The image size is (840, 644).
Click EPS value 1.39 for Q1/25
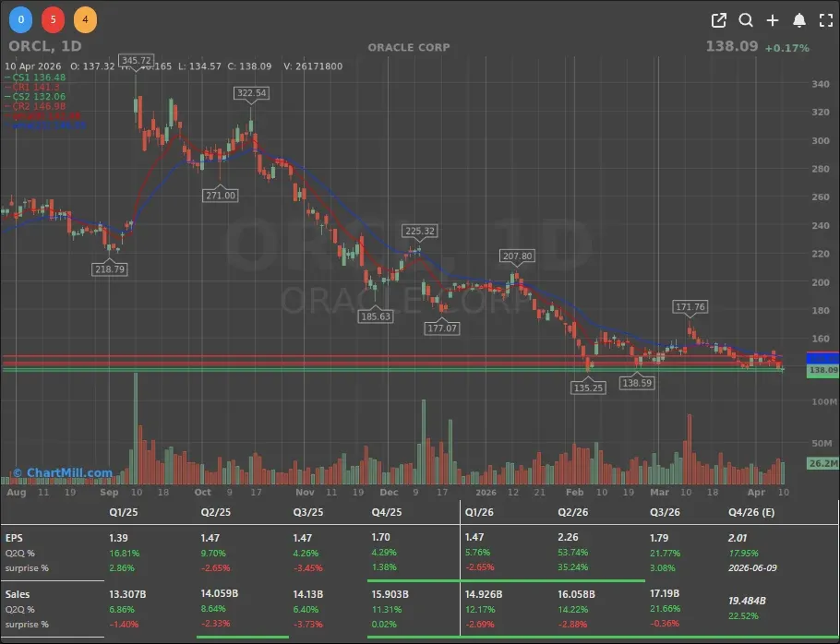click(x=118, y=538)
